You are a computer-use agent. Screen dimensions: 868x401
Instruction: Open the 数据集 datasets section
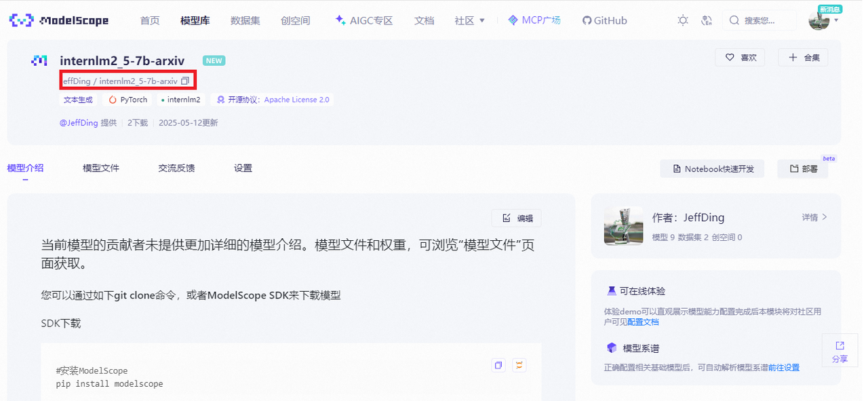click(x=245, y=20)
